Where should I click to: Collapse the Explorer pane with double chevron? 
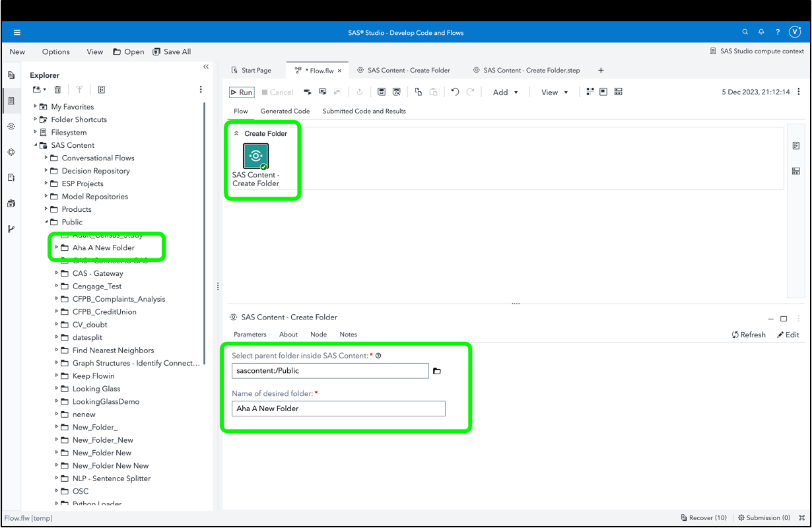pos(205,67)
